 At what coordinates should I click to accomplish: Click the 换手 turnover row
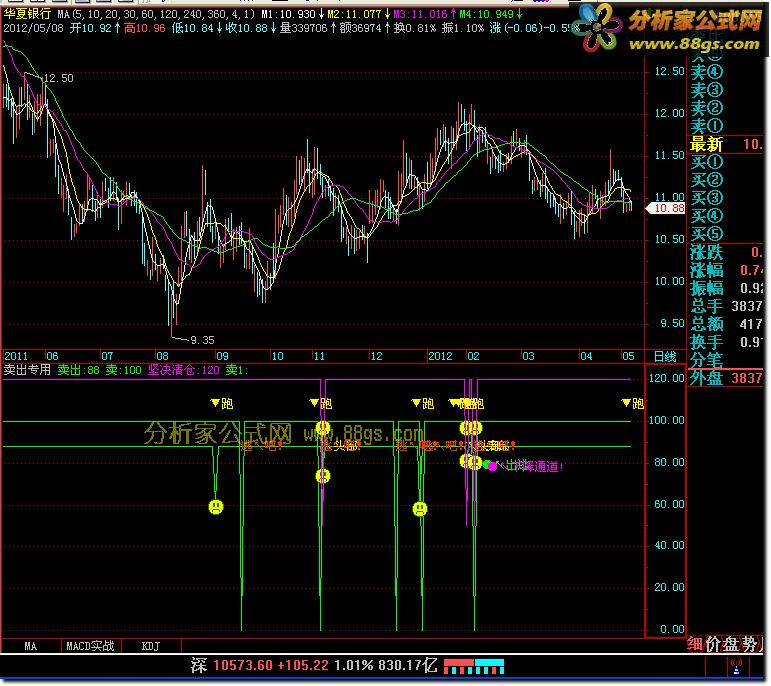(727, 342)
